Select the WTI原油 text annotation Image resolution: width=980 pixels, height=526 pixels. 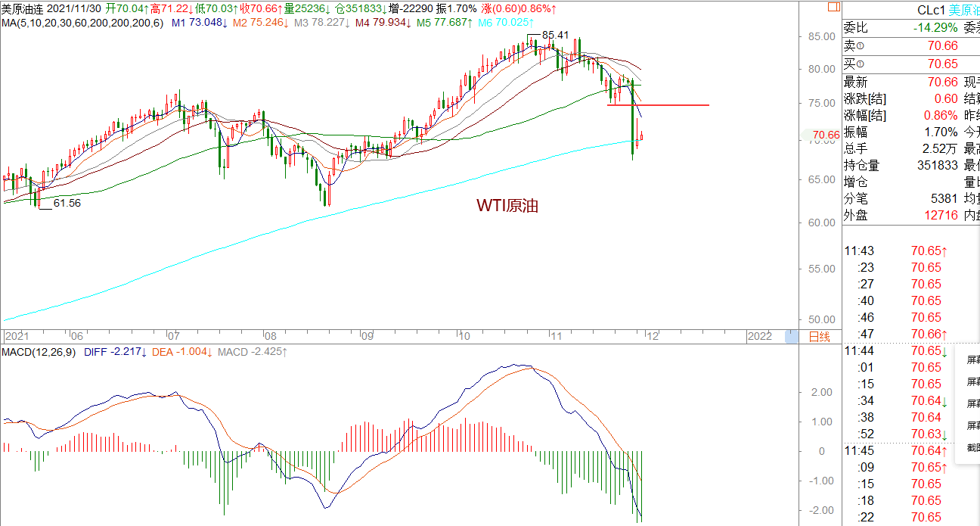[507, 205]
